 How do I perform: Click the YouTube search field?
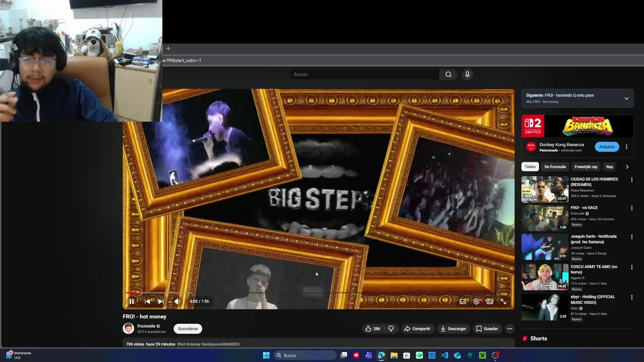click(x=365, y=74)
